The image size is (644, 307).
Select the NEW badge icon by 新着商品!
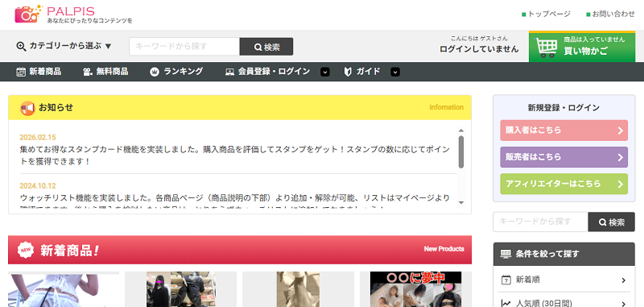[x=26, y=250]
